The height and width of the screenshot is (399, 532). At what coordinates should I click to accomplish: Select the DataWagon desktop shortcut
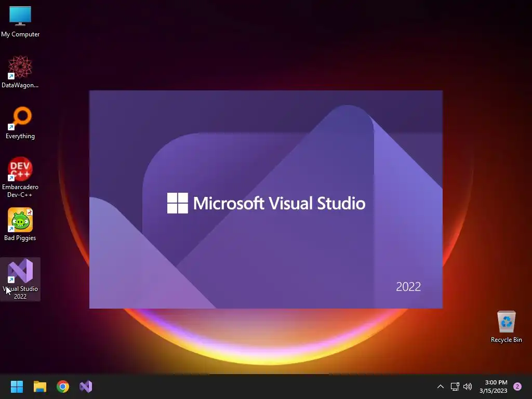[x=20, y=72]
